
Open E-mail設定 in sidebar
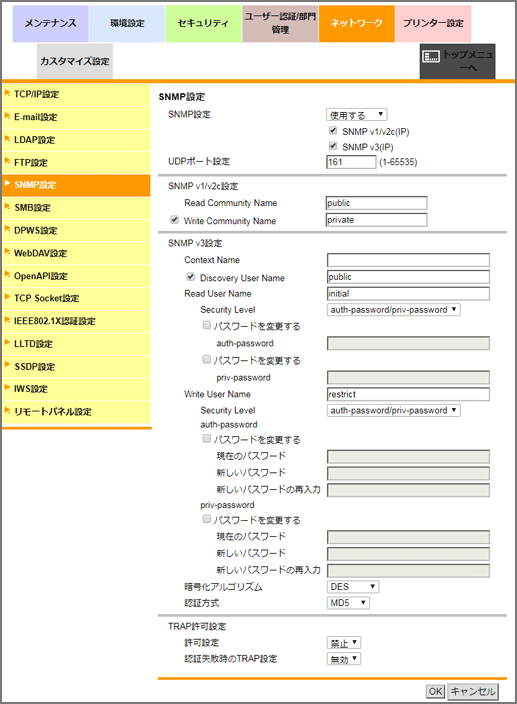pos(76,117)
